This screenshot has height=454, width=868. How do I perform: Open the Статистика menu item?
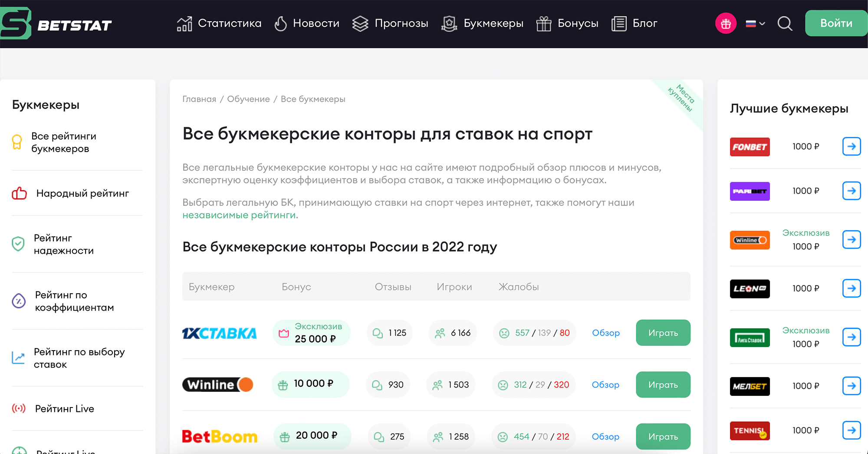tap(219, 23)
